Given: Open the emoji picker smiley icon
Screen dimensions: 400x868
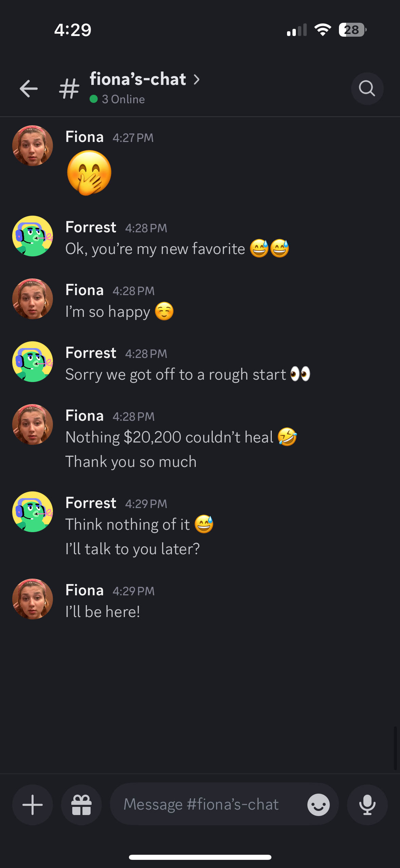Looking at the screenshot, I should pos(318,804).
